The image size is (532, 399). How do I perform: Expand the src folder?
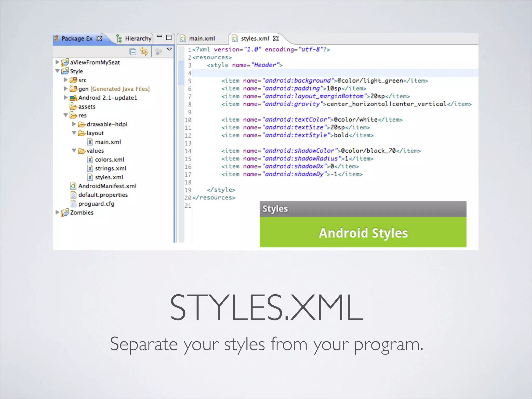[66, 80]
